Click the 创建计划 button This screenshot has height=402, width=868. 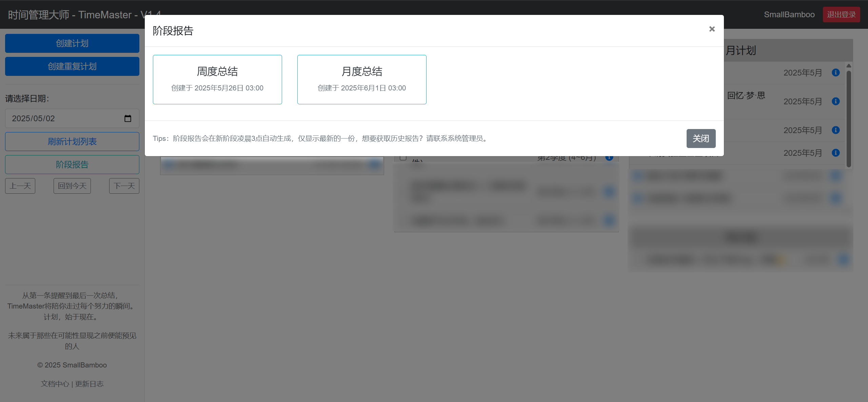click(72, 43)
